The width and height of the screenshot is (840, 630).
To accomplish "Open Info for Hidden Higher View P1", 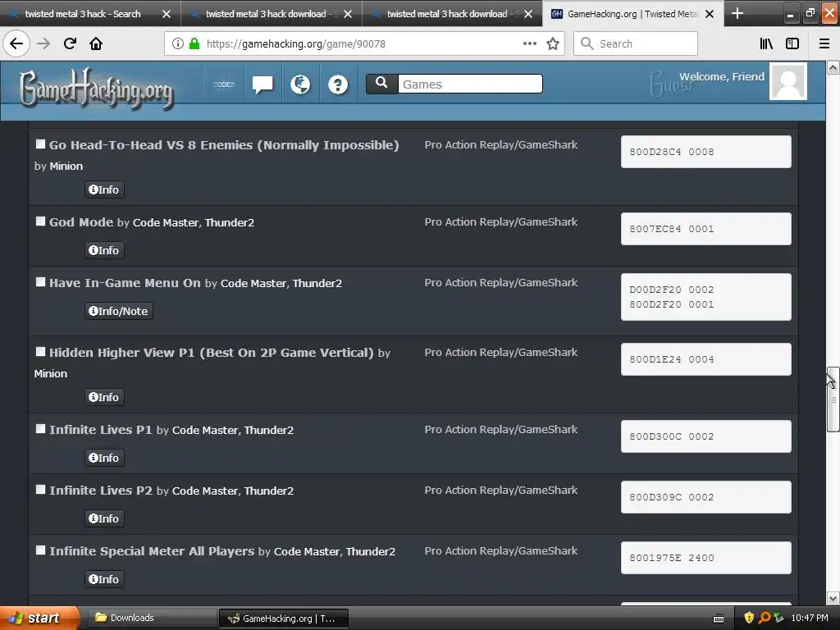I will pos(104,397).
